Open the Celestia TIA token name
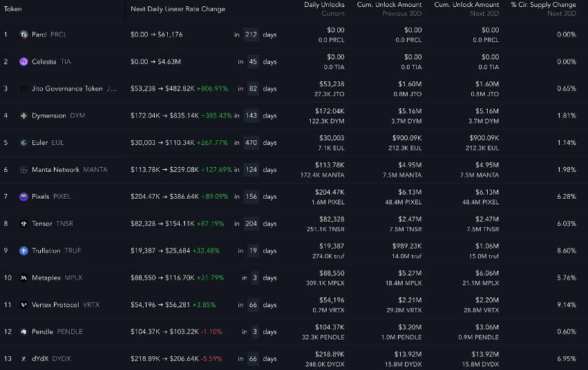This screenshot has width=588, height=370. 51,61
